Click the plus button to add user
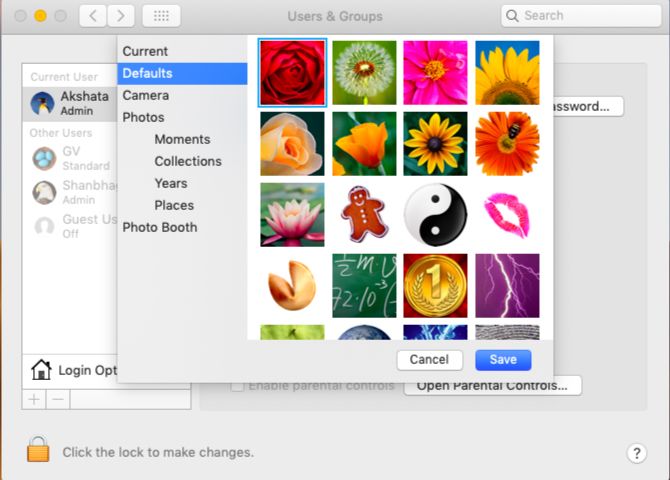 [34, 399]
